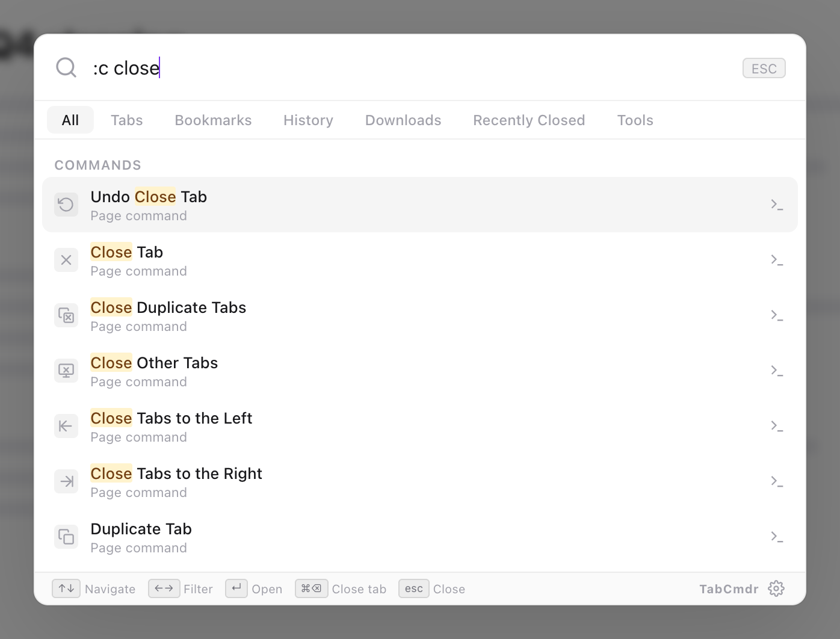Click the Close Other Tabs icon
This screenshot has height=639, width=840.
(66, 371)
